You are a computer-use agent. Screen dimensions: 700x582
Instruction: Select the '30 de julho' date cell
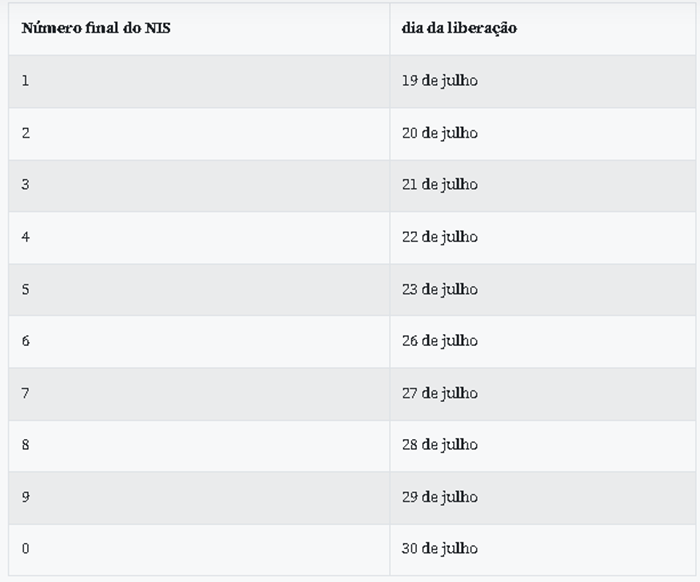(440, 549)
